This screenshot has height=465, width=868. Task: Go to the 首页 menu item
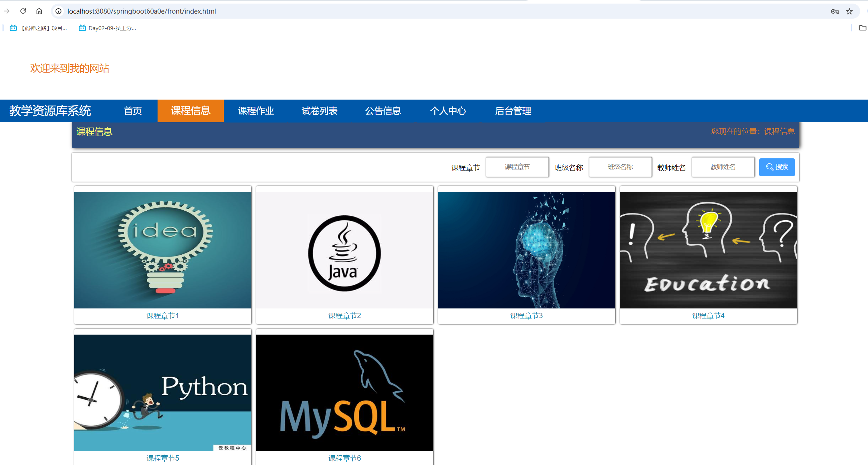[x=132, y=111]
